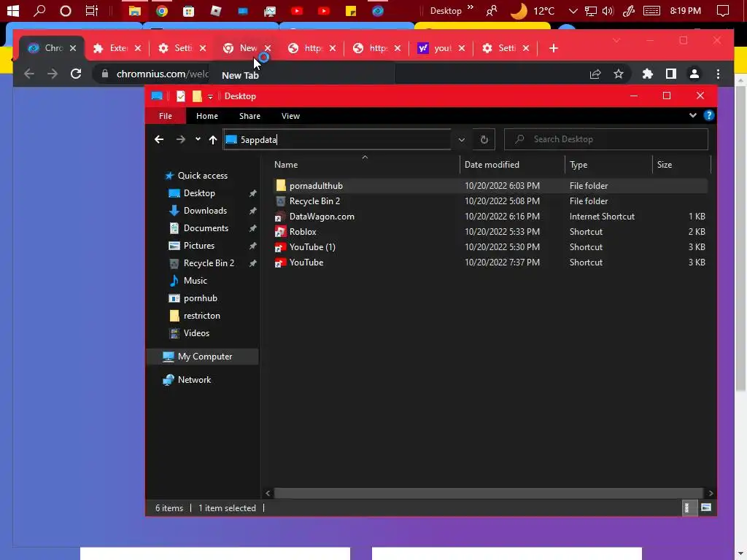Open the Windows Start menu
The image size is (747, 560).
click(13, 10)
